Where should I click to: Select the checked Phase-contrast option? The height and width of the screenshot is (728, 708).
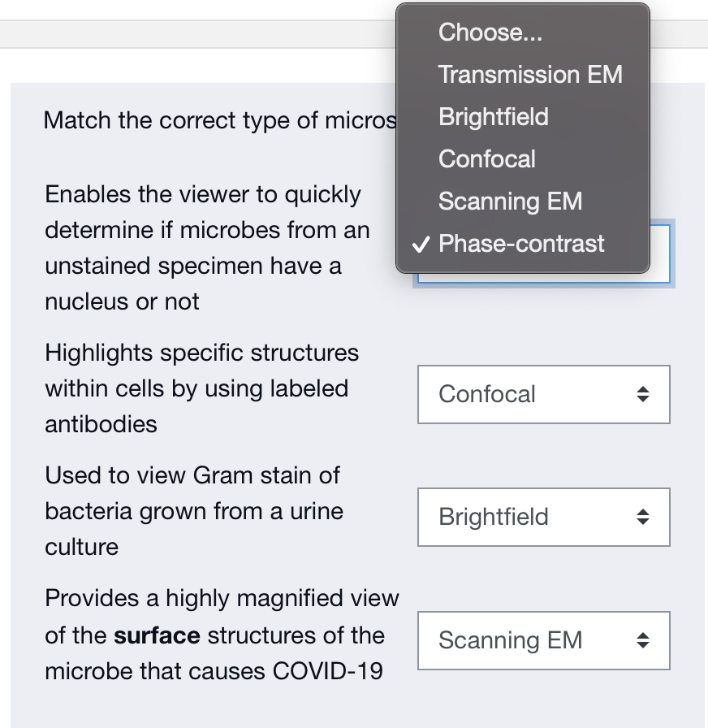click(x=521, y=244)
